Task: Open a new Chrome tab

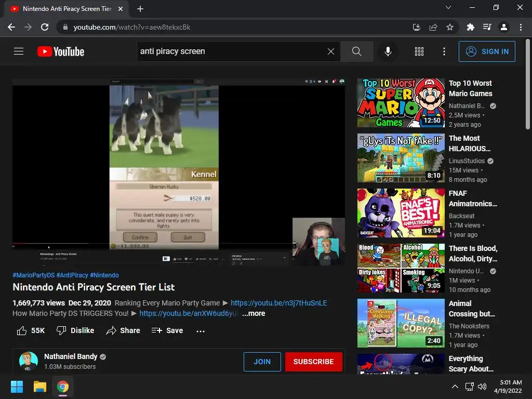Action: (140, 9)
